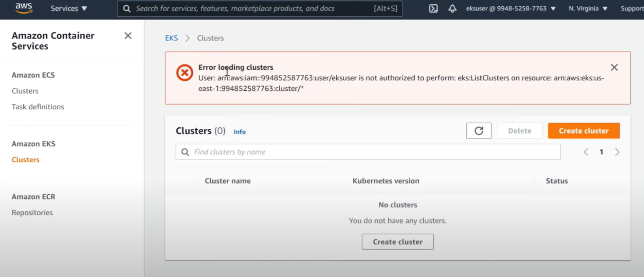The height and width of the screenshot is (277, 644).
Task: Focus the Find clusters by name field
Action: (x=368, y=152)
